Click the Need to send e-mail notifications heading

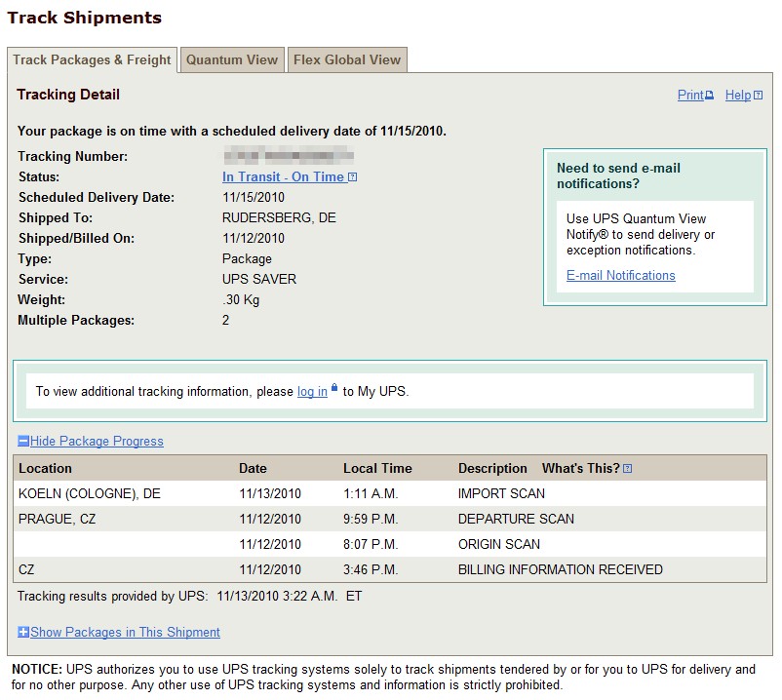click(x=618, y=176)
